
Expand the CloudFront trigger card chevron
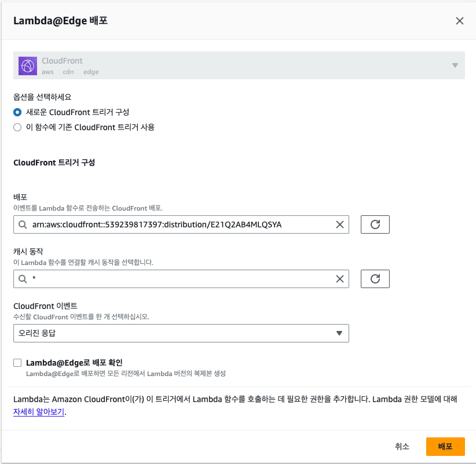pos(455,65)
